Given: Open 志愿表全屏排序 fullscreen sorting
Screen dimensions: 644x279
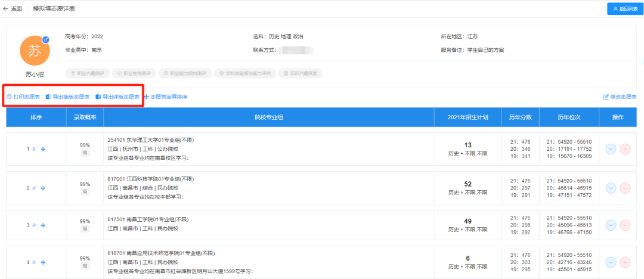Looking at the screenshot, I should coord(166,97).
